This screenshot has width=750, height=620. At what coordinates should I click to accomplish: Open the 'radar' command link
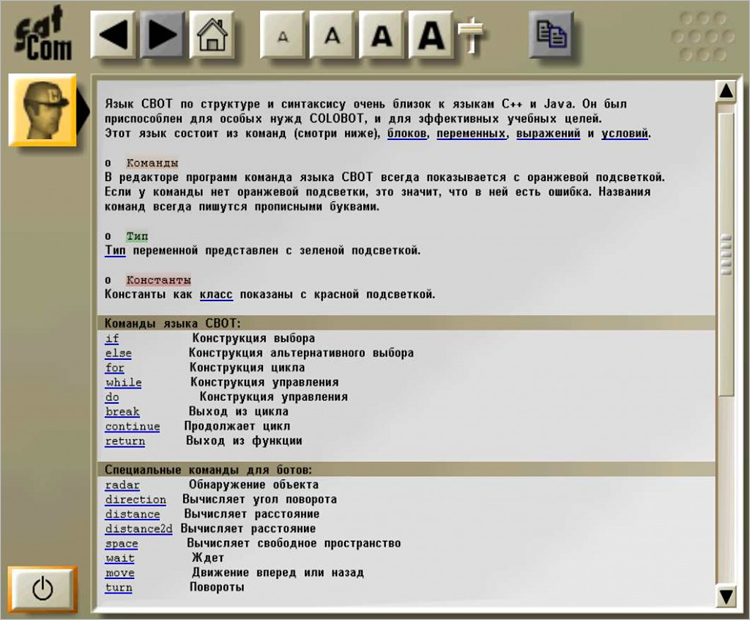pyautogui.click(x=122, y=485)
